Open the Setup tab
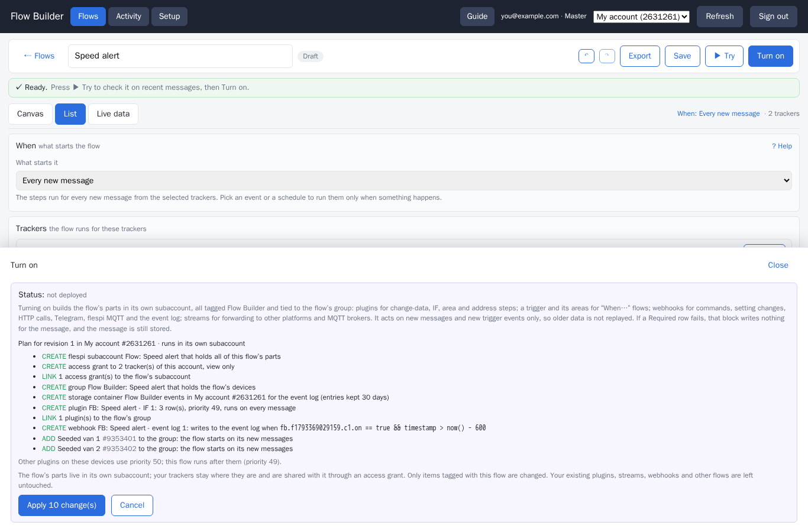The width and height of the screenshot is (808, 532). (169, 17)
